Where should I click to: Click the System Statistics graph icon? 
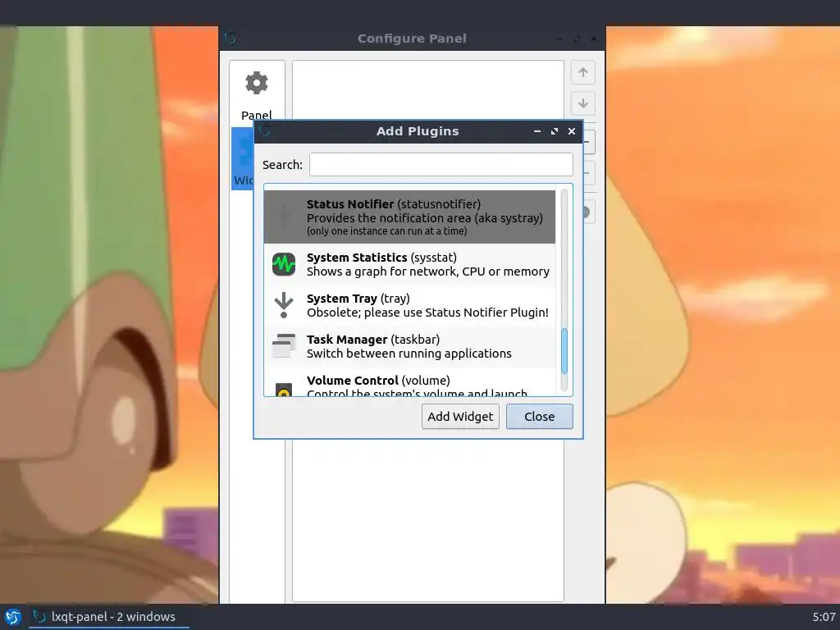tap(283, 264)
